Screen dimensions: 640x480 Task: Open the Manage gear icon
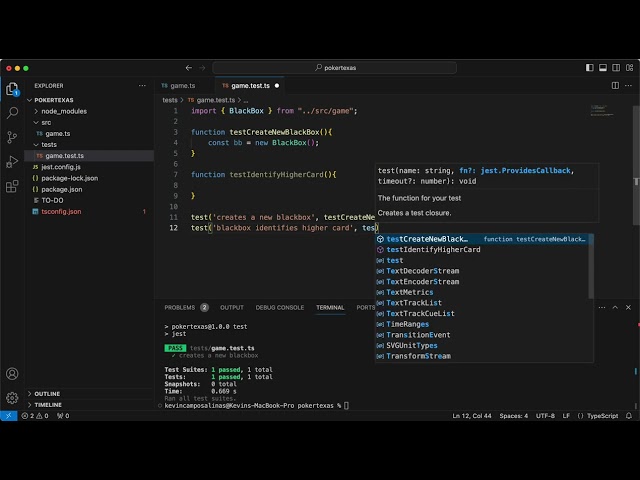[x=12, y=398]
